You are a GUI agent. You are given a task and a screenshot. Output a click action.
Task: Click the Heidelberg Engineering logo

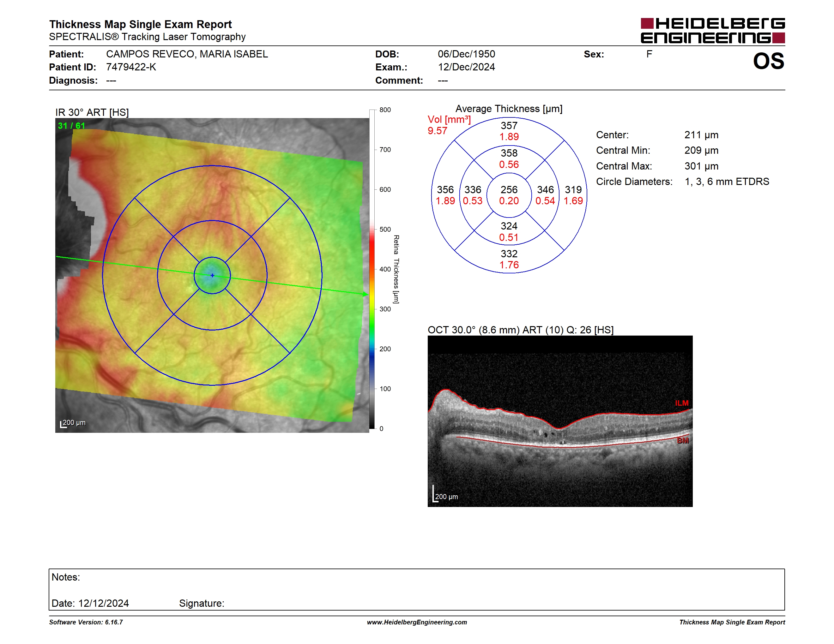pos(713,31)
